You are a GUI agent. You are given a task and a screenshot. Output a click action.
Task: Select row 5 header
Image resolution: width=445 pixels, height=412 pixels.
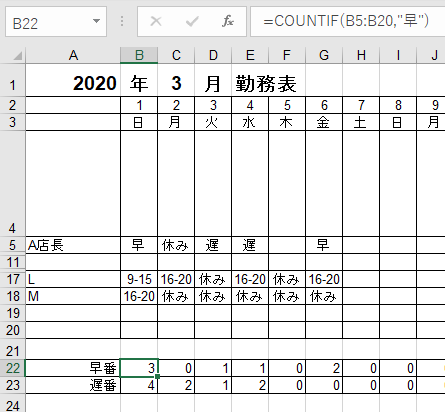[x=13, y=245]
